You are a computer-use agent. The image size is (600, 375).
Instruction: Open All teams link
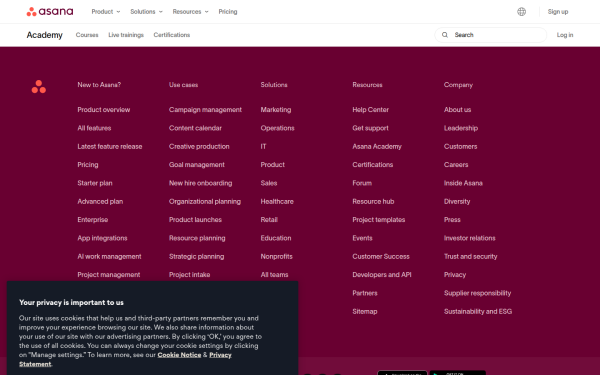coord(274,275)
